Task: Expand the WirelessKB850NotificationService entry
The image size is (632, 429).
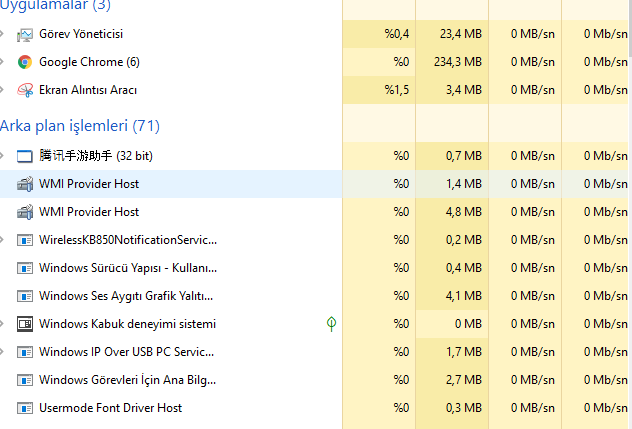Action: 2,240
